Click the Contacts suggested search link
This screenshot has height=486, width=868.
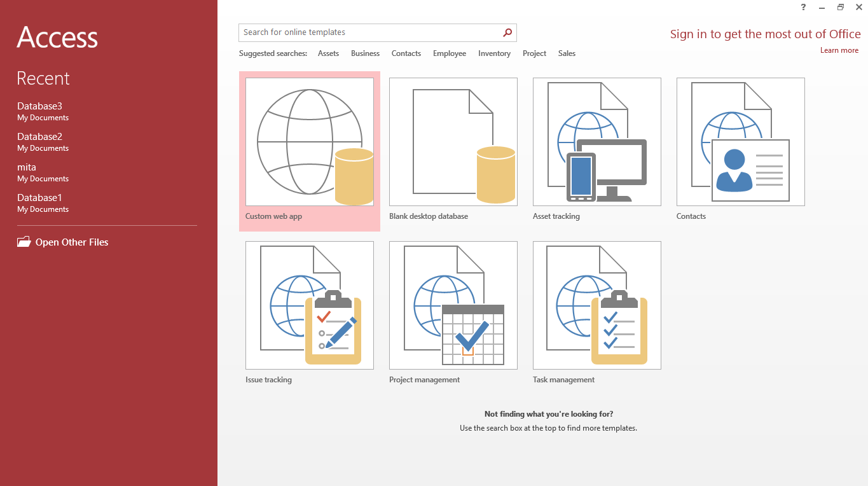point(406,53)
